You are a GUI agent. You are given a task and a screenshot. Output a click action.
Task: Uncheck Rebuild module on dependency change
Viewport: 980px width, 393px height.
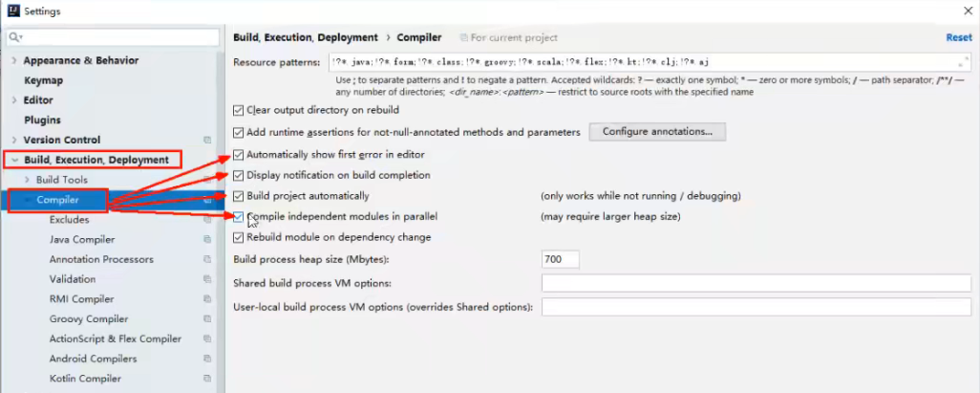pyautogui.click(x=239, y=237)
